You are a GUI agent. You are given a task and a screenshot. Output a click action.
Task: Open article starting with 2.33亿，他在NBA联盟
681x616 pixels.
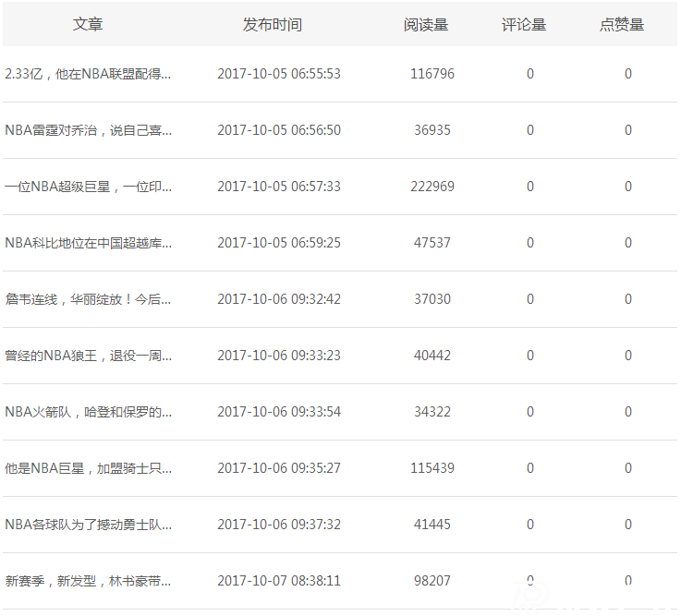[88, 74]
